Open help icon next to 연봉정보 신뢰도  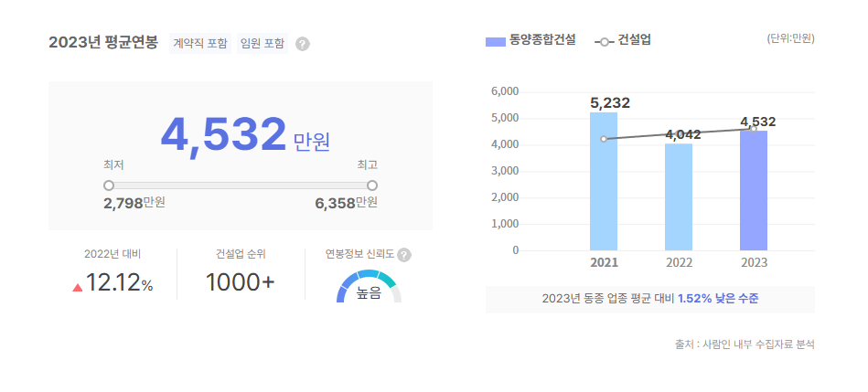404,255
